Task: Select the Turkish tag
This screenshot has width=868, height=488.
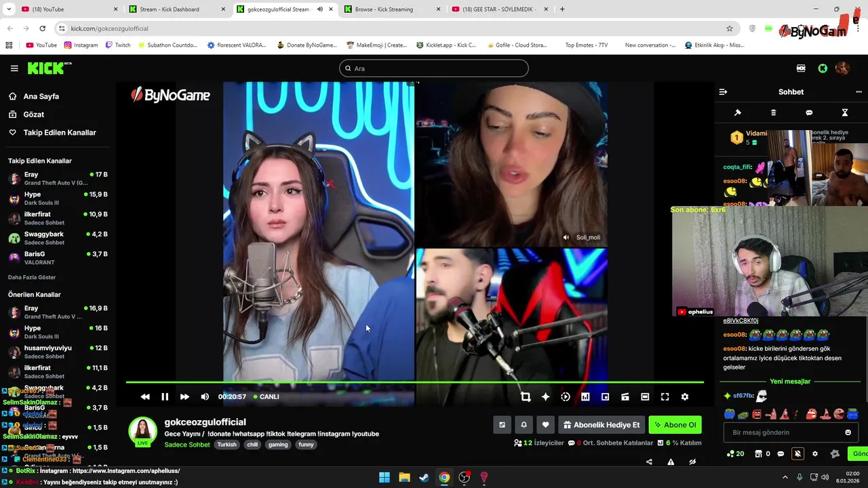Action: coord(226,445)
